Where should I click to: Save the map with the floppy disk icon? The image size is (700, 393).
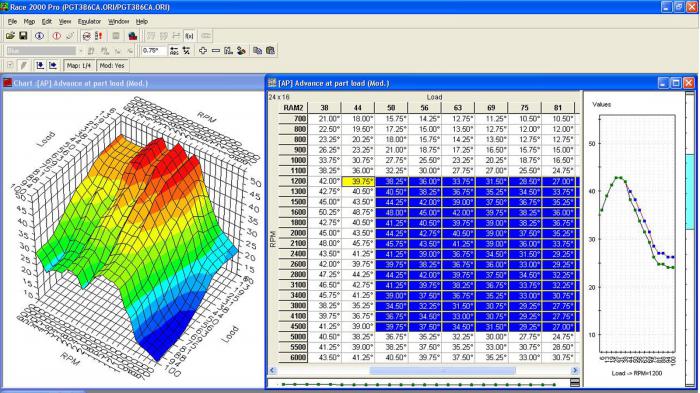click(23, 36)
